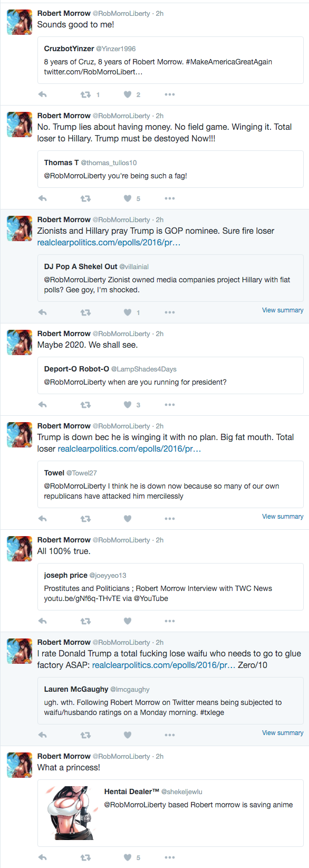This screenshot has height=868, width=309.
Task: Open the Hentai Dealer quoted tweet image
Action: point(71,813)
